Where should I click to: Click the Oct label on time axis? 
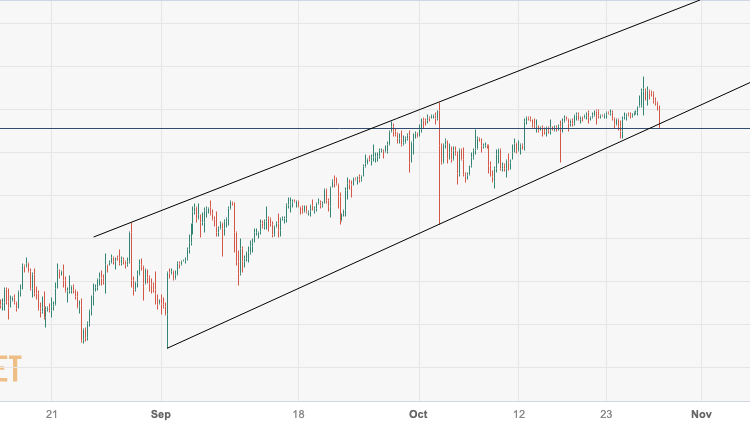click(418, 413)
